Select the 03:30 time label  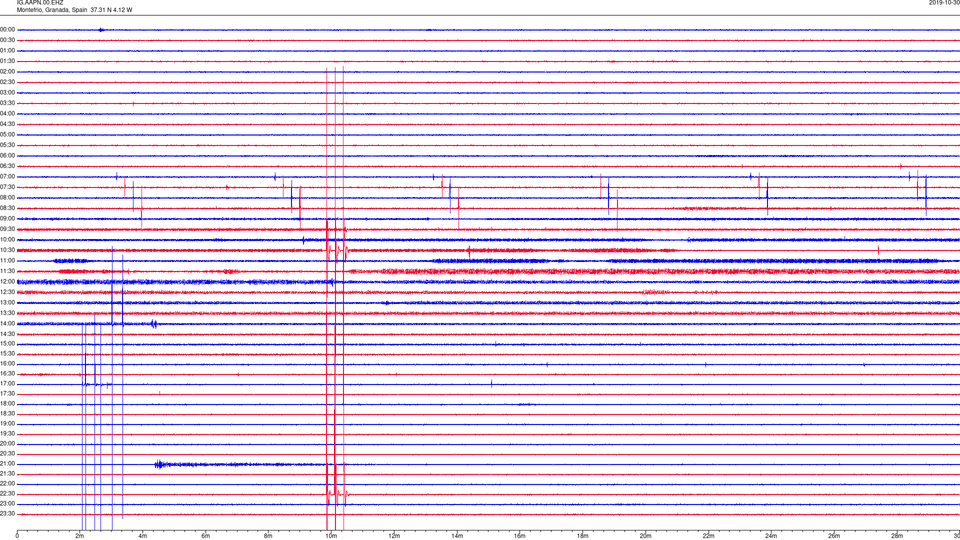[x=7, y=103]
